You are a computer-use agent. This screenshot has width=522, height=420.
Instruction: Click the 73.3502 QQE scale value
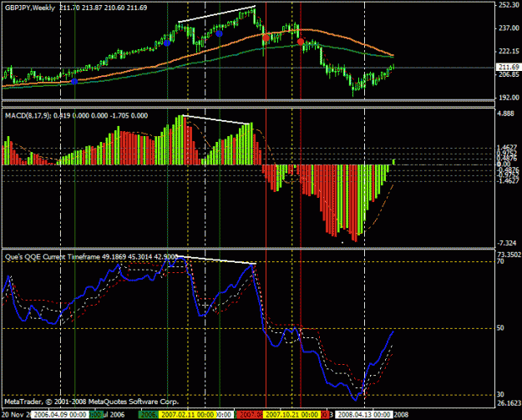pyautogui.click(x=509, y=255)
